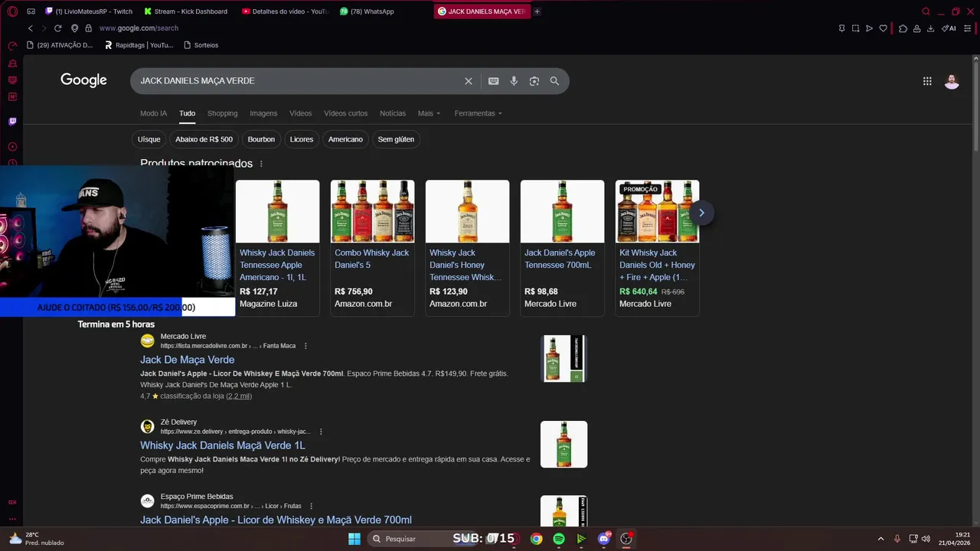Click the address bar URL
Screen dimensions: 980x551
pyautogui.click(x=139, y=28)
